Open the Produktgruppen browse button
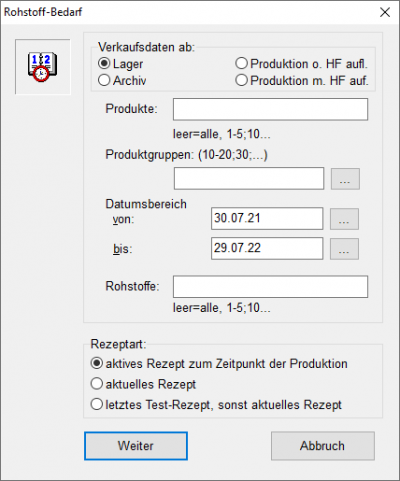This screenshot has width=400, height=481. tap(345, 179)
